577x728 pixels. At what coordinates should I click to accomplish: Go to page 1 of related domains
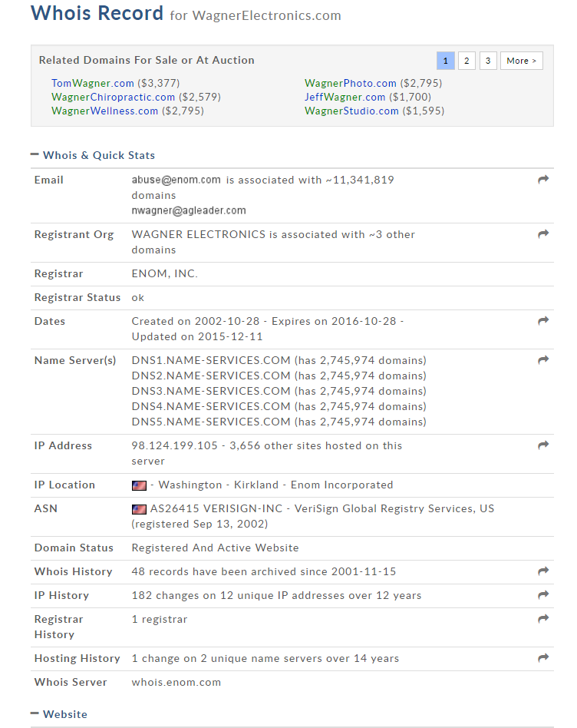coord(446,61)
